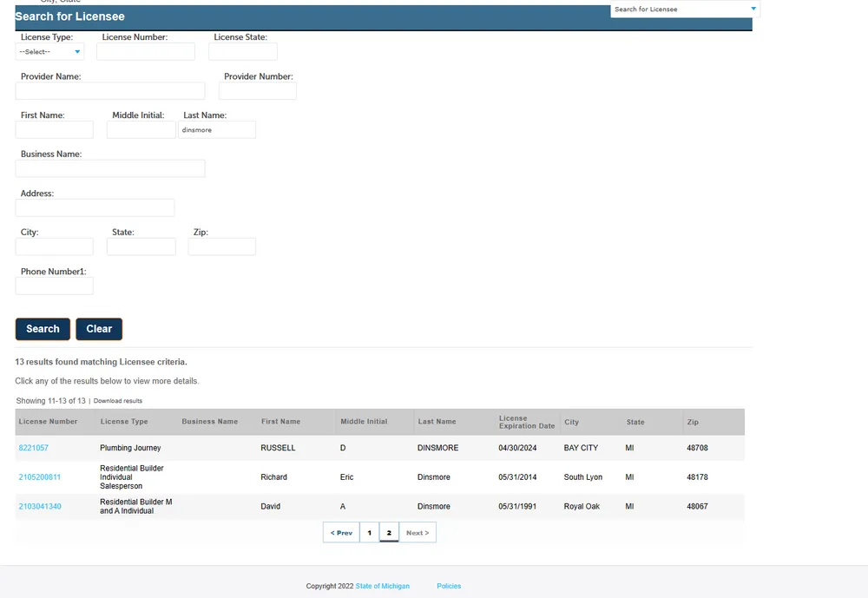The height and width of the screenshot is (598, 868).
Task: Click the Business Name input box
Action: [110, 168]
